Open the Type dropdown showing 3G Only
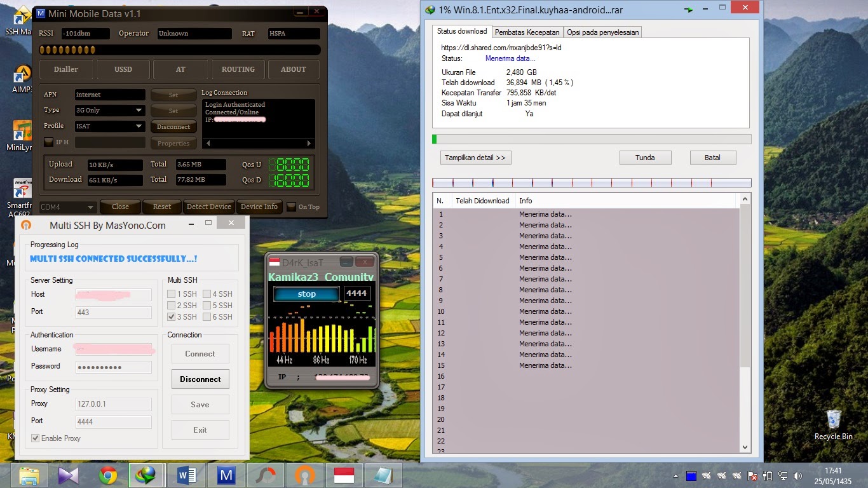 tap(110, 111)
